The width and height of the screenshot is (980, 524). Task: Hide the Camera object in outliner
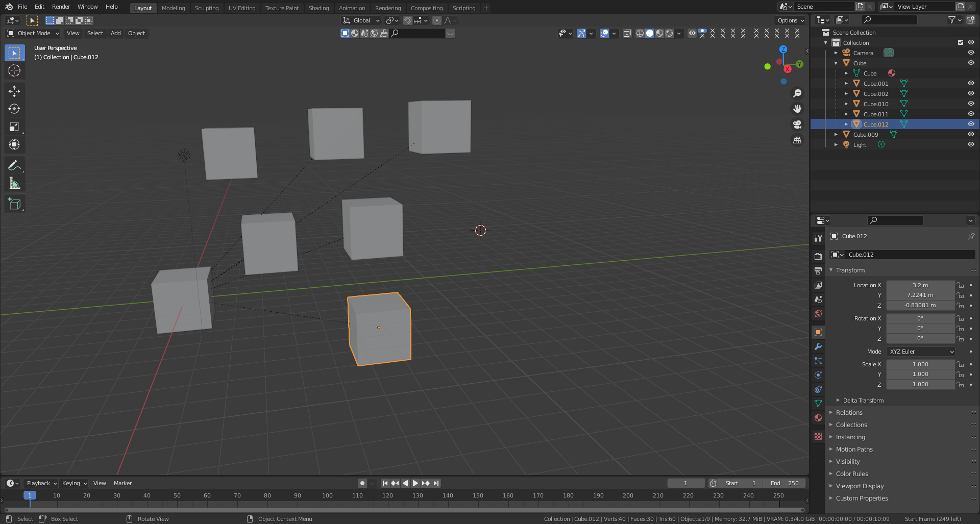tap(971, 53)
